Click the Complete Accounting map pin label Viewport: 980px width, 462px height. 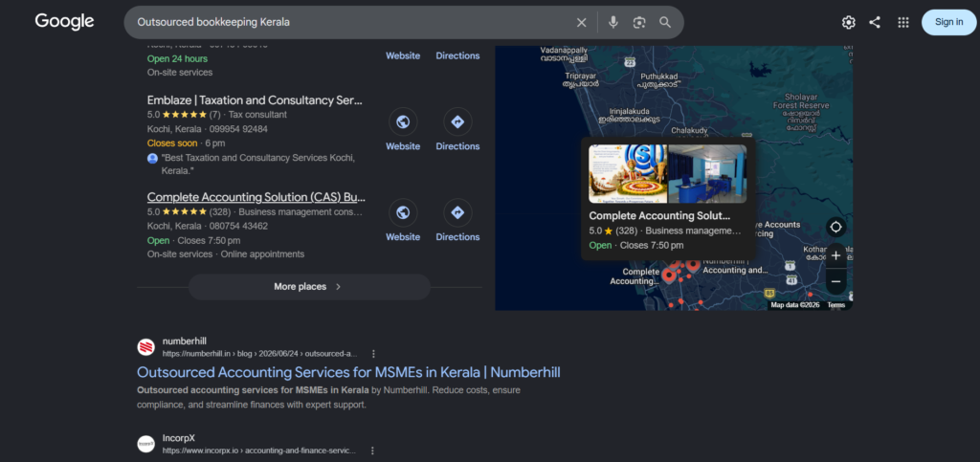tap(635, 276)
